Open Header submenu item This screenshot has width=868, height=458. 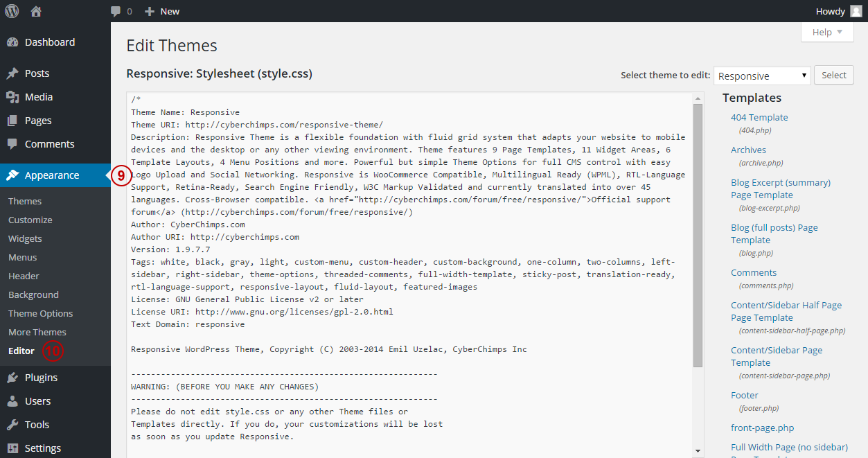(24, 276)
